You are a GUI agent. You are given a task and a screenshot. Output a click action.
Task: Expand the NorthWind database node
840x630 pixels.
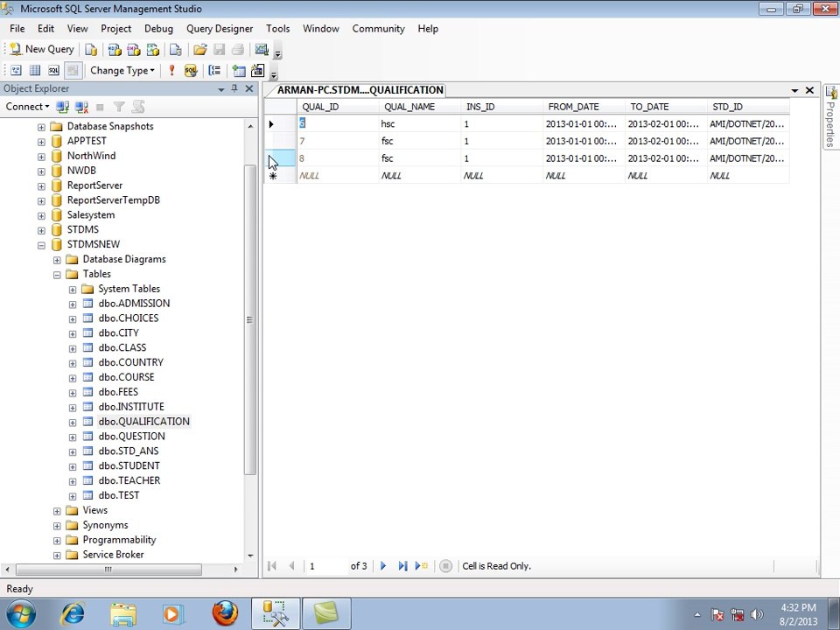click(41, 157)
